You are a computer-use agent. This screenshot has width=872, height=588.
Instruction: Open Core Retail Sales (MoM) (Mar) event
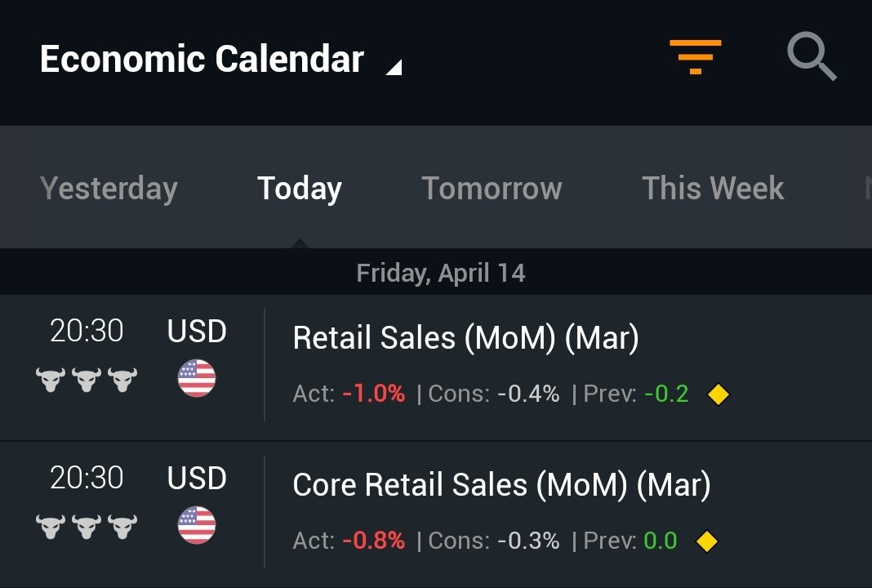click(501, 485)
